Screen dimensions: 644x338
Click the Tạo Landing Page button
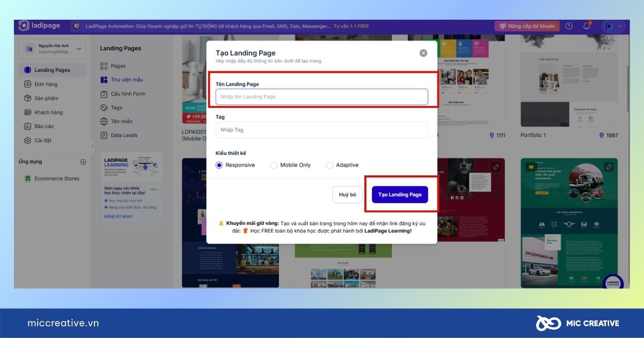coord(400,195)
